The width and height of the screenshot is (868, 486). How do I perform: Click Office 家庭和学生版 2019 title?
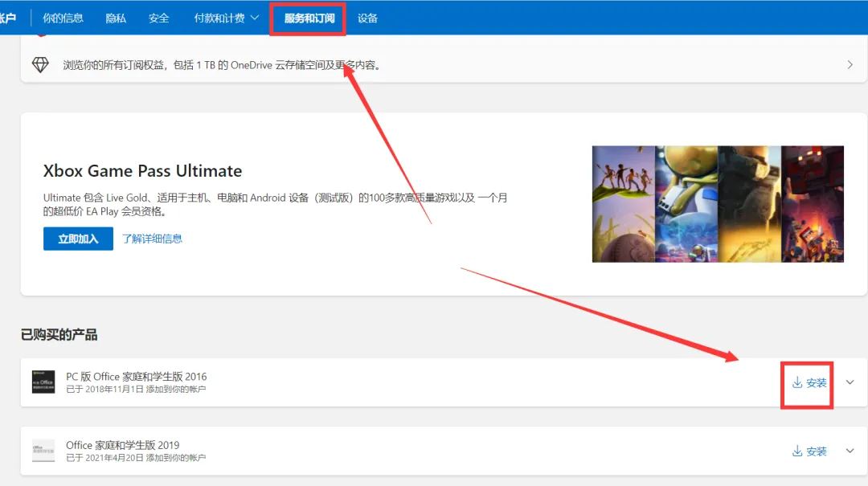click(122, 445)
